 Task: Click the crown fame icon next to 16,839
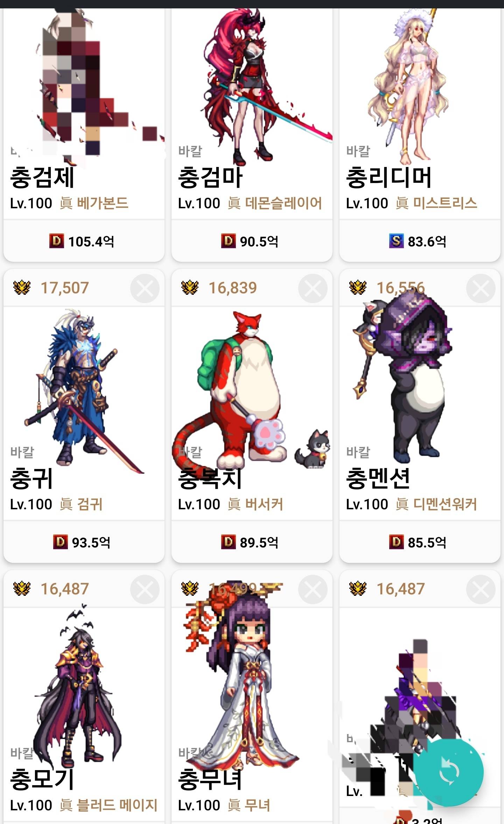pos(190,288)
